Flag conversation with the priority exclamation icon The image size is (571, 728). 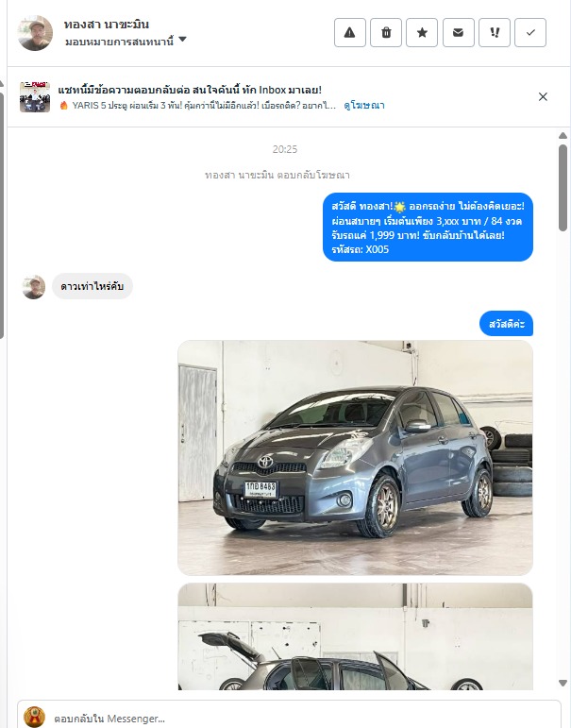[495, 32]
